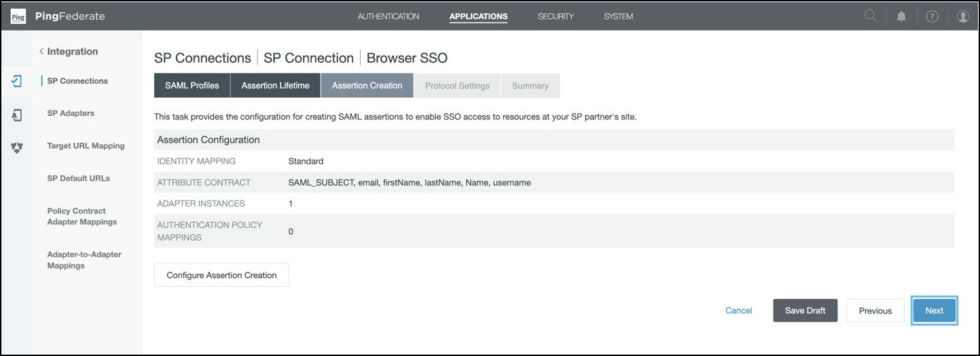The height and width of the screenshot is (356, 980).
Task: Click the Ping logo icon
Action: (x=18, y=16)
